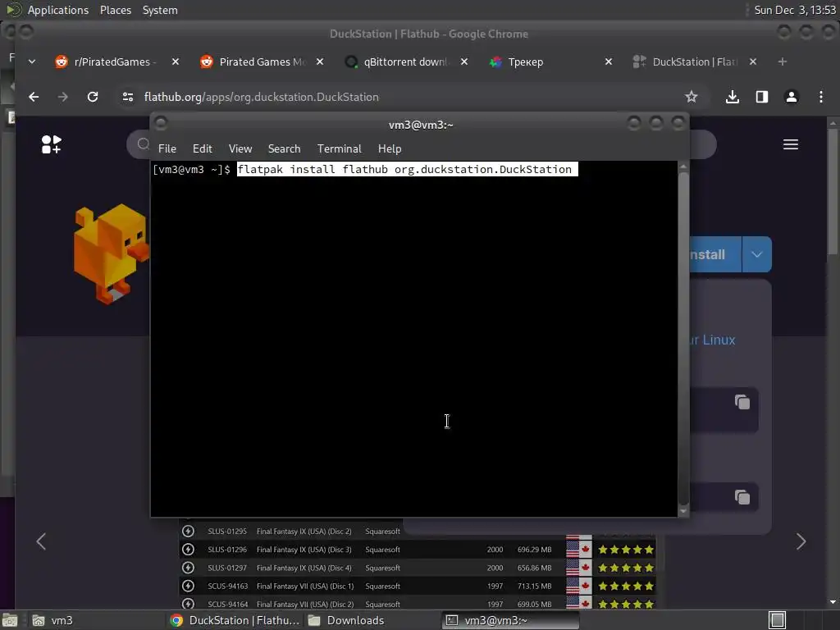This screenshot has height=630, width=840.
Task: Open System menu in top panel
Action: 160,10
